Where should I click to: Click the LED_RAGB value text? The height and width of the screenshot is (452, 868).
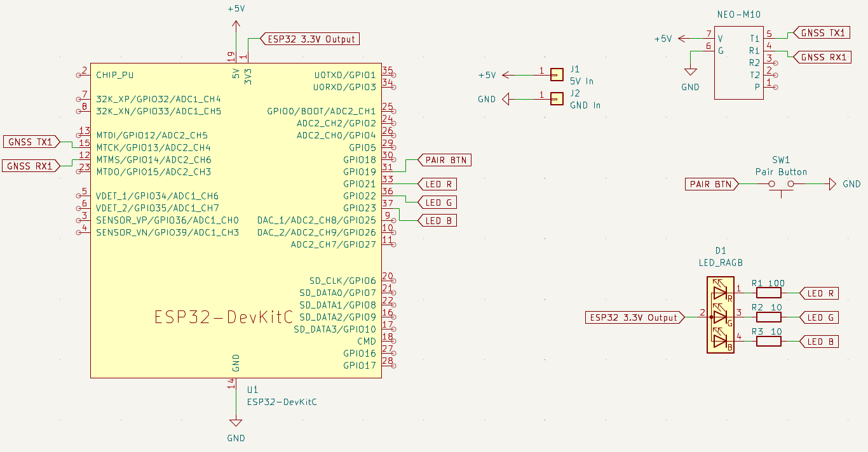(x=720, y=262)
